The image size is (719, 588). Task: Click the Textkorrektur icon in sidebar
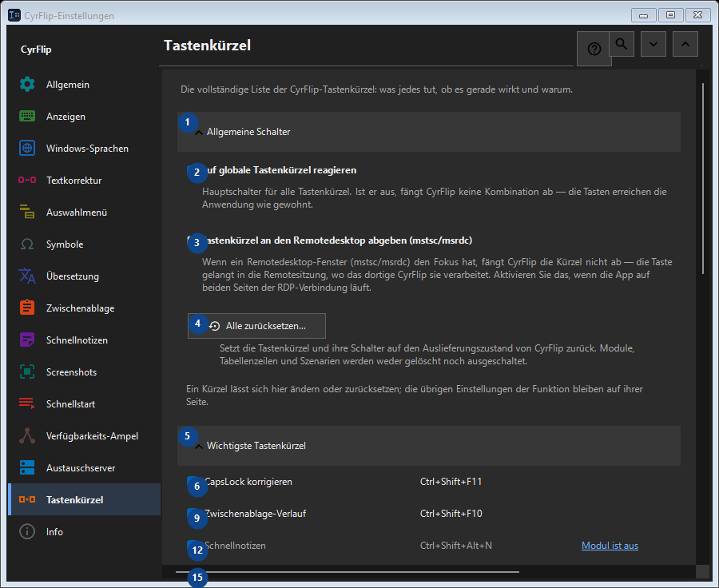pos(27,181)
